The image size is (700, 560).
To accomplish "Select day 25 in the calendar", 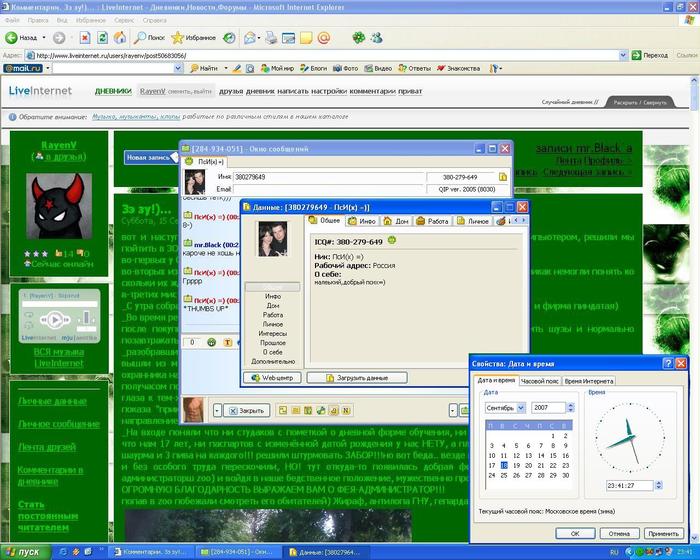I will coord(504,476).
